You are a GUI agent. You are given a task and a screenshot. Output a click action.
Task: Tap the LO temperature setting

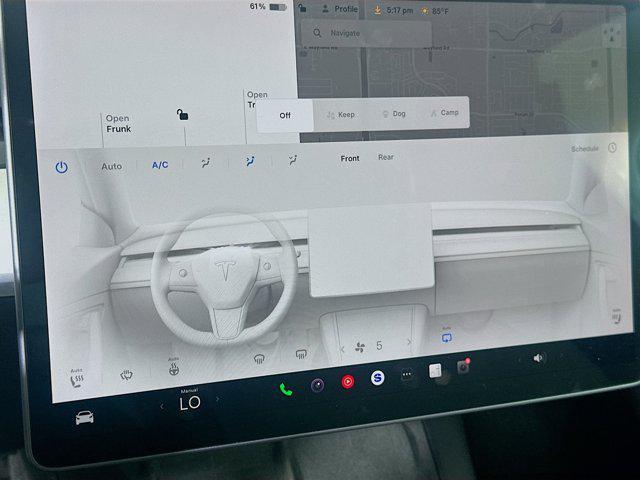(x=190, y=403)
